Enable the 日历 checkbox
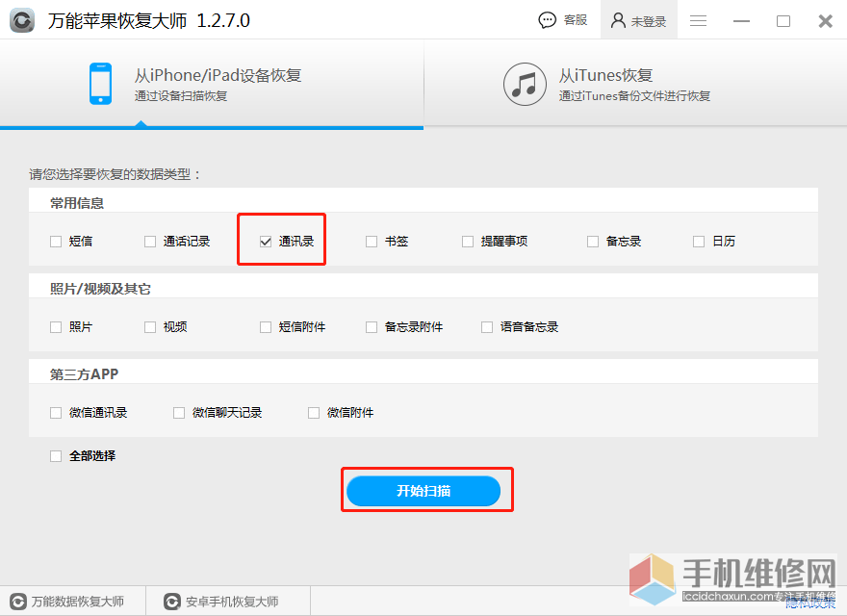847x616 pixels. (699, 242)
